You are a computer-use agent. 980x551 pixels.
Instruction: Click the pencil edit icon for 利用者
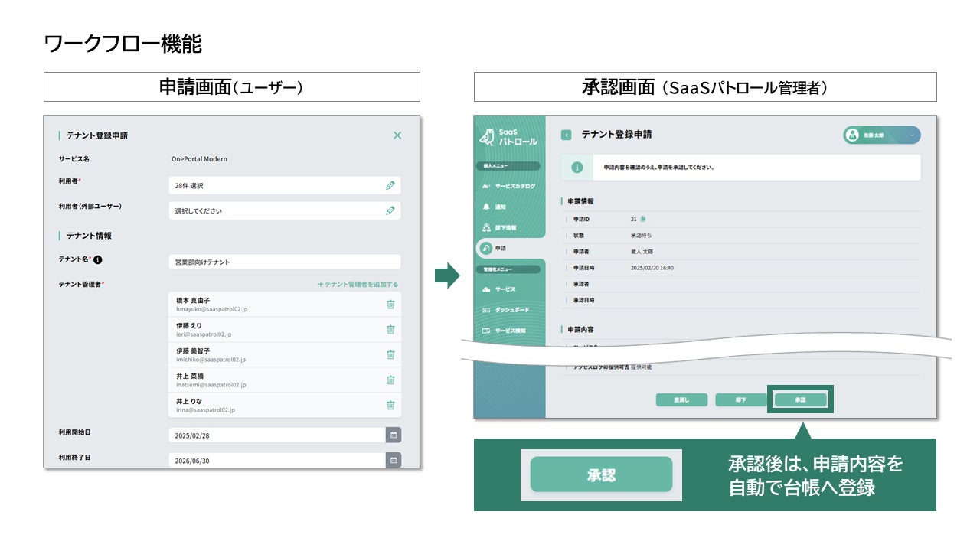[x=390, y=185]
